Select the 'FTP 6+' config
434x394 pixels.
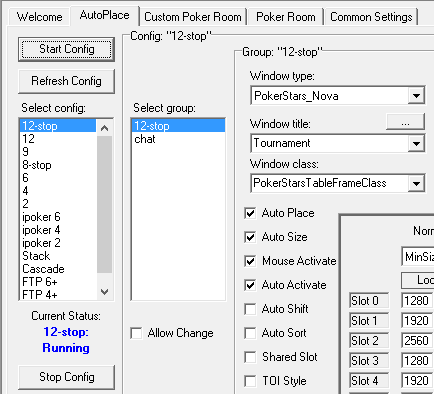click(x=58, y=282)
